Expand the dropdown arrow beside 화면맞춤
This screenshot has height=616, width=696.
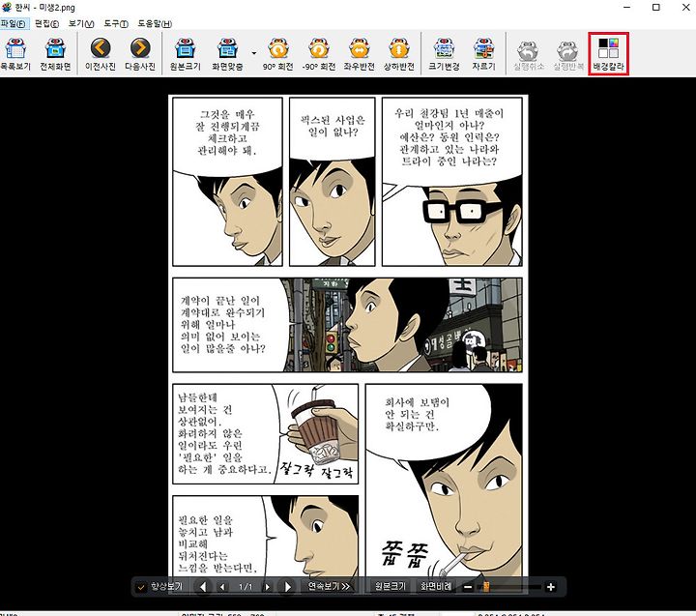click(254, 53)
